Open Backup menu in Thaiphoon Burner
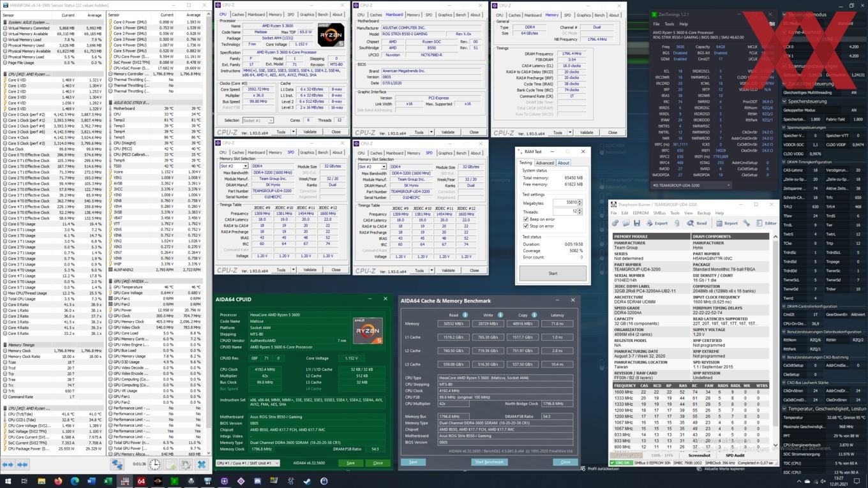This screenshot has height=488, width=868. coord(703,213)
